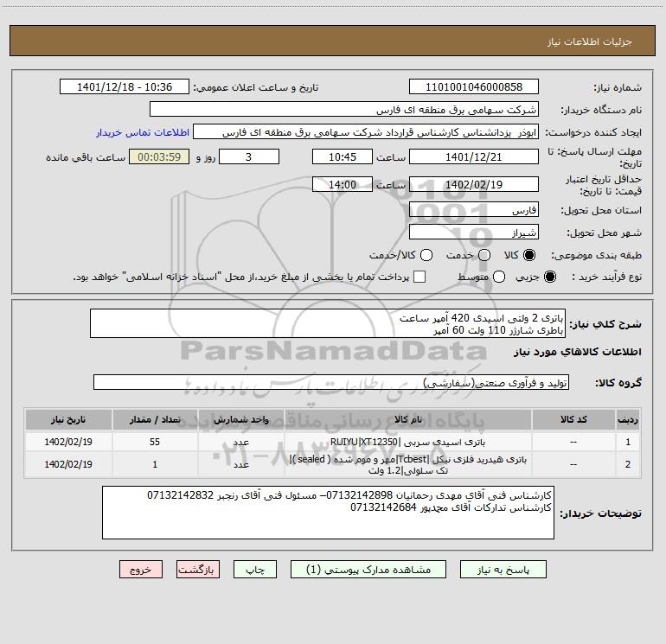
Task: Click the announcement date field 1401/12/18 - 10:36
Action: (125, 87)
